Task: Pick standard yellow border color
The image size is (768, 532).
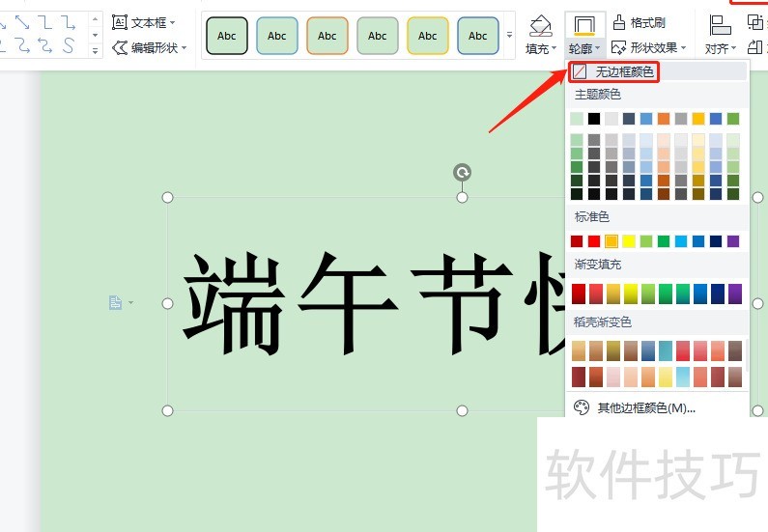Action: tap(629, 240)
